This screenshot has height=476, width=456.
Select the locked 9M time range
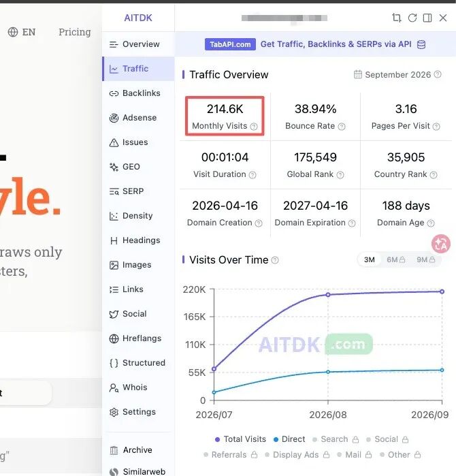click(x=425, y=260)
